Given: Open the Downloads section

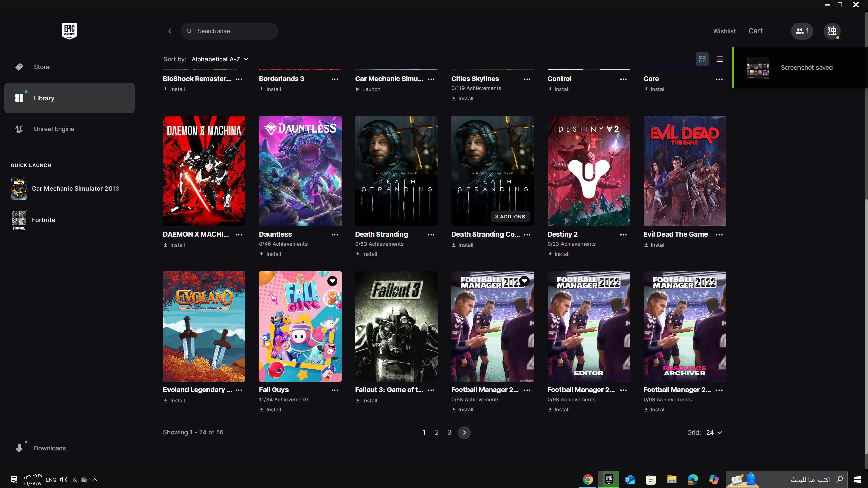Looking at the screenshot, I should (x=70, y=448).
